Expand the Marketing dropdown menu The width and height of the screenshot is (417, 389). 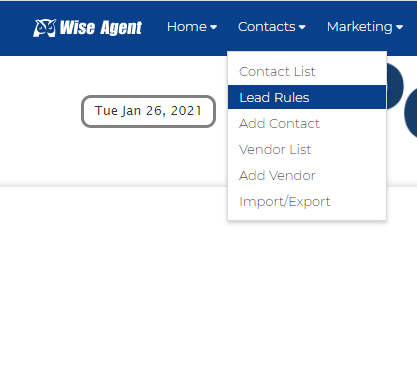[x=365, y=27]
